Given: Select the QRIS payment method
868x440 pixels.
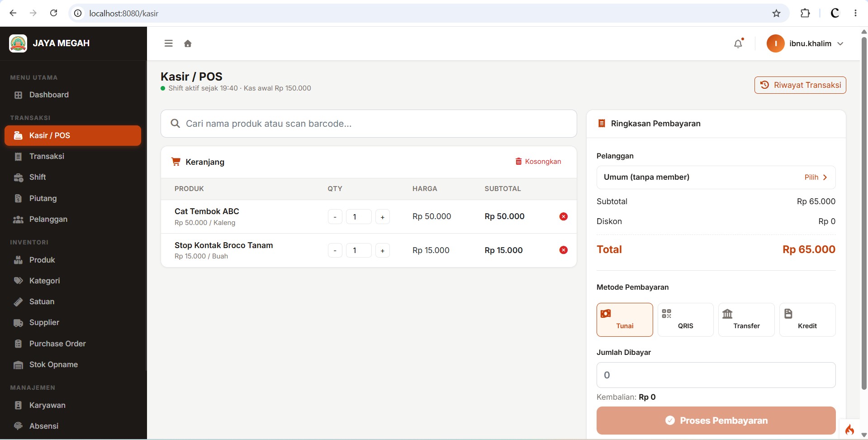Looking at the screenshot, I should pos(685,320).
